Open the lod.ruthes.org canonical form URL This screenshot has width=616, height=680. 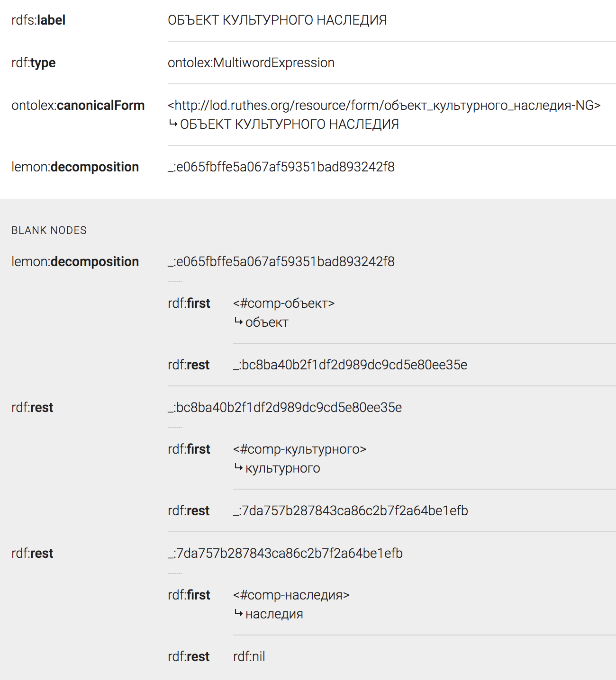click(x=384, y=105)
